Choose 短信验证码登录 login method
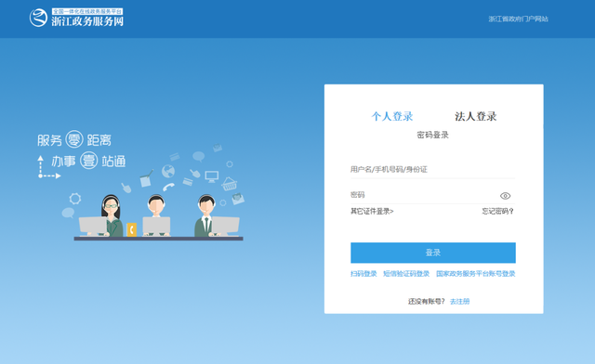The image size is (595, 364). tap(406, 274)
